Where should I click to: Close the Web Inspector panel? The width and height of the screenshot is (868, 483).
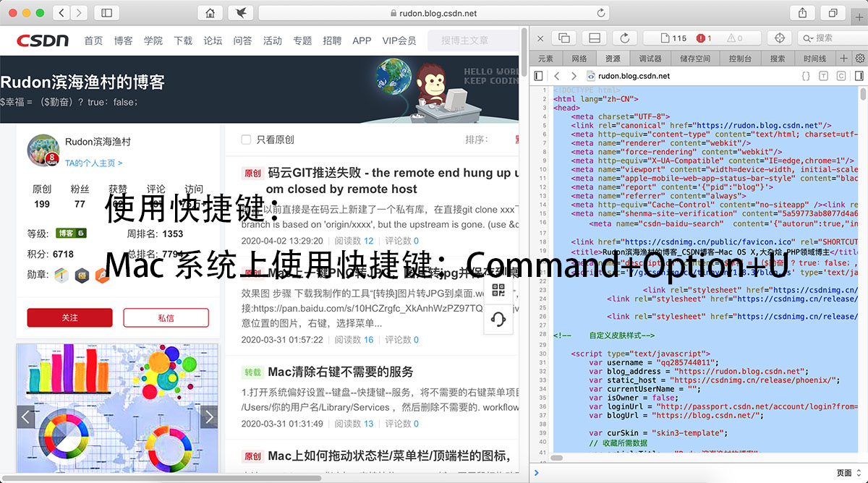(540, 38)
